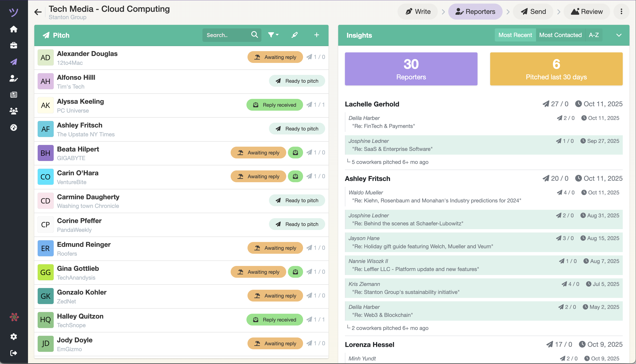
Task: Click the AD avatar for Alexander Douglas
Action: pyautogui.click(x=45, y=57)
